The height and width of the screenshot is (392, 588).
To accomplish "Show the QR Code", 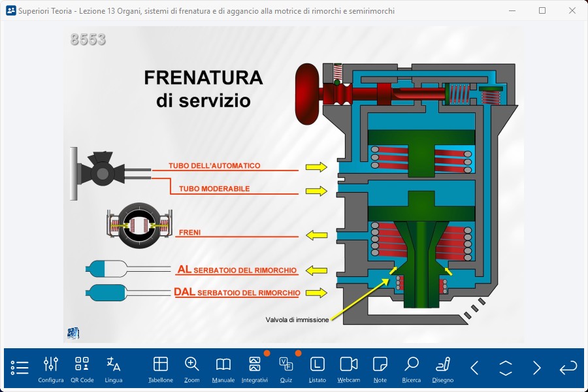I will pos(82,368).
